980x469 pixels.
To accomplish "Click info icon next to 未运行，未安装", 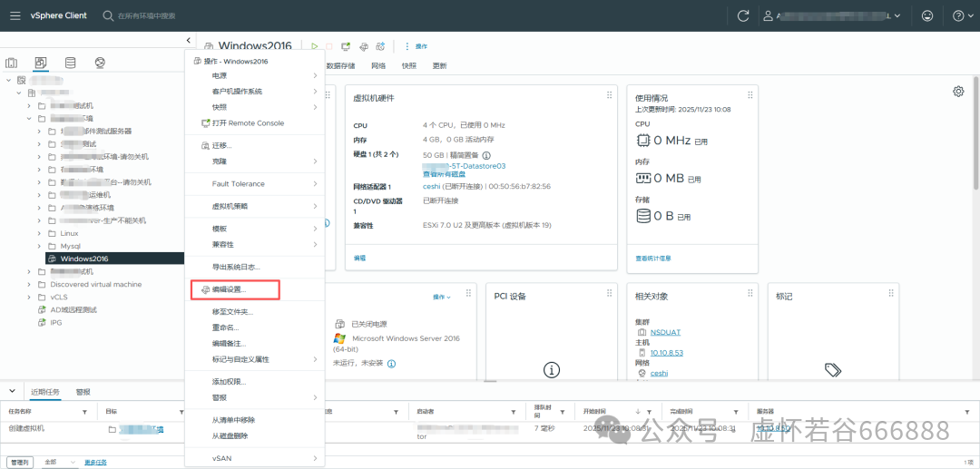I will 391,363.
